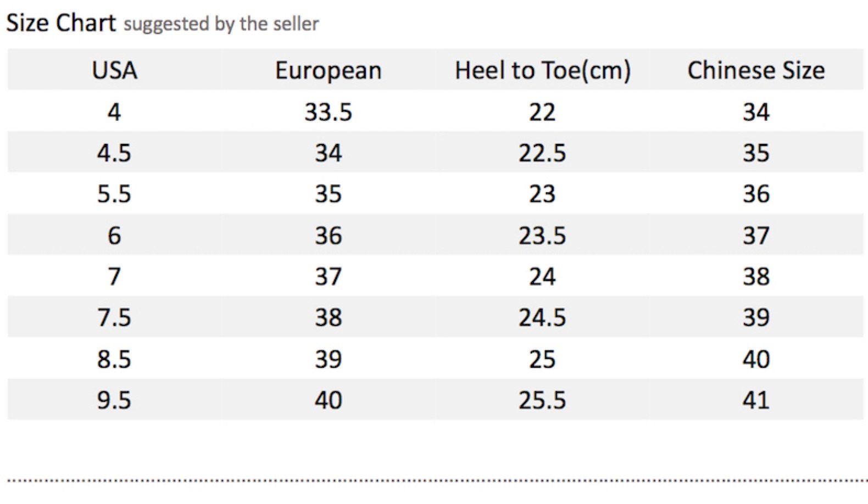
Task: Click the Heel to Toe(cm) header
Action: 543,71
